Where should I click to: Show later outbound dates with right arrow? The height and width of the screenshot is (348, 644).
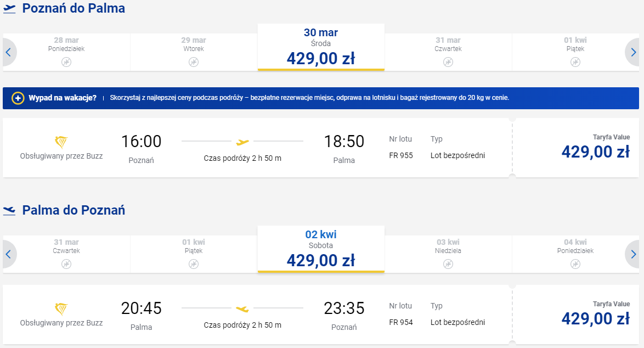[633, 52]
